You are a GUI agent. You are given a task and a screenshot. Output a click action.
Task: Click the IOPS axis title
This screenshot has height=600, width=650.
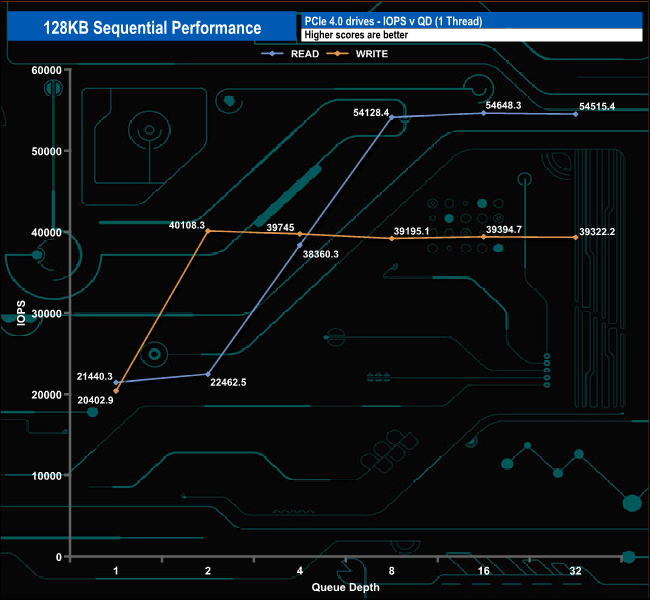tap(21, 313)
